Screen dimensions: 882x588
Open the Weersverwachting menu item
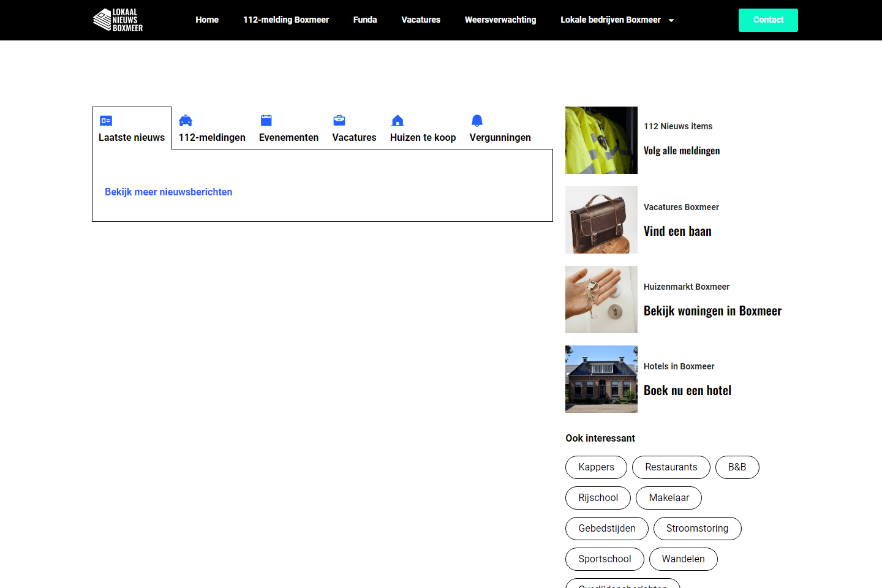pyautogui.click(x=500, y=20)
